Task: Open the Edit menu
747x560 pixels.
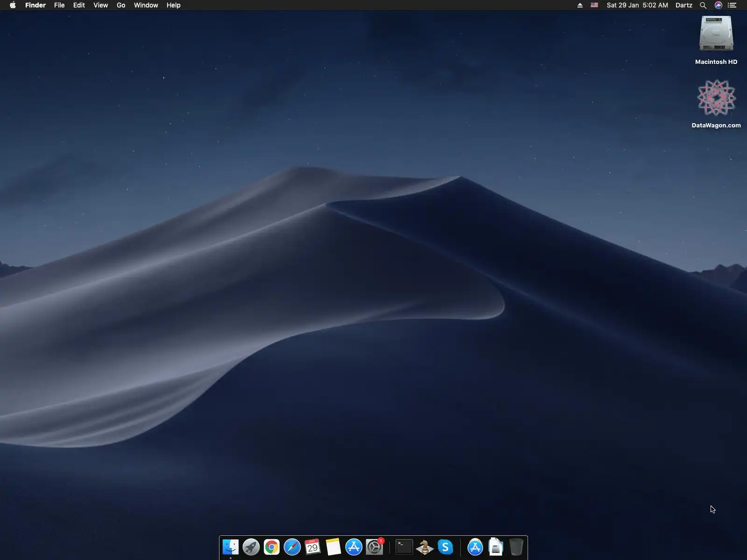Action: tap(79, 5)
